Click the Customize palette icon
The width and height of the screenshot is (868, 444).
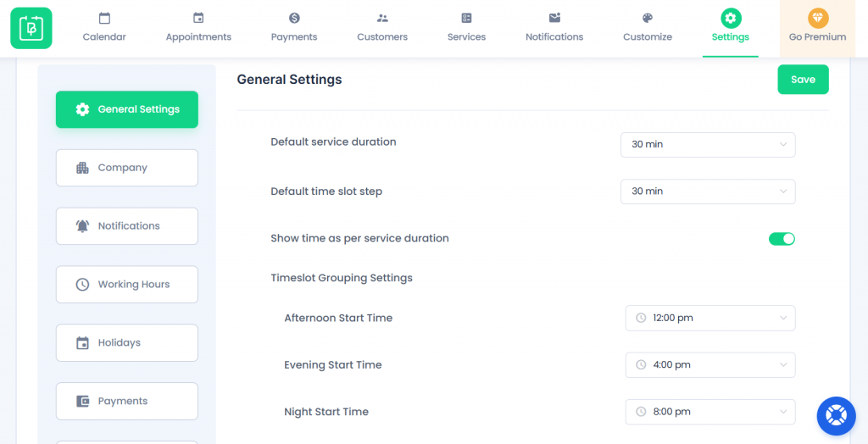(647, 19)
